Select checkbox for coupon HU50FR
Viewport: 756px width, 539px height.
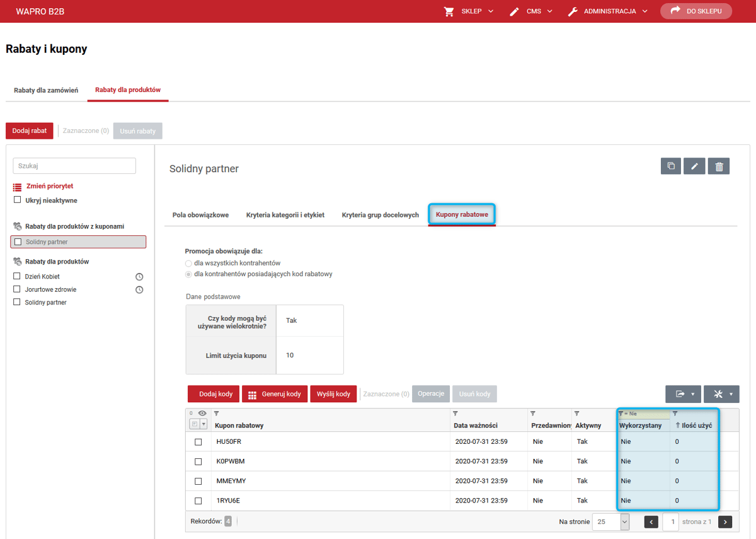tap(198, 442)
